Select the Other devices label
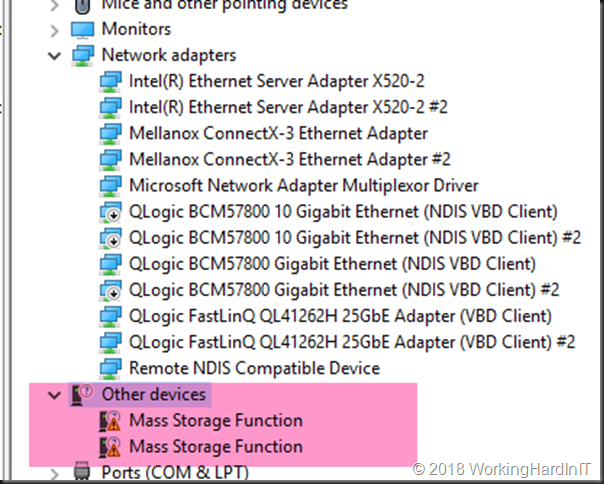604x484 pixels. [x=154, y=395]
